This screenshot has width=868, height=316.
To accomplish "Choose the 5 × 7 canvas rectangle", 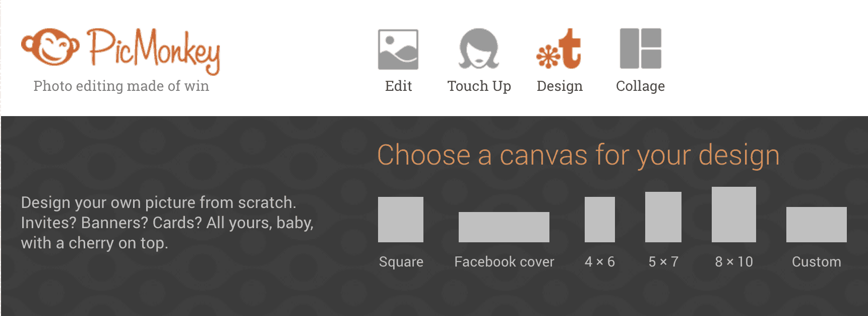I will [663, 217].
